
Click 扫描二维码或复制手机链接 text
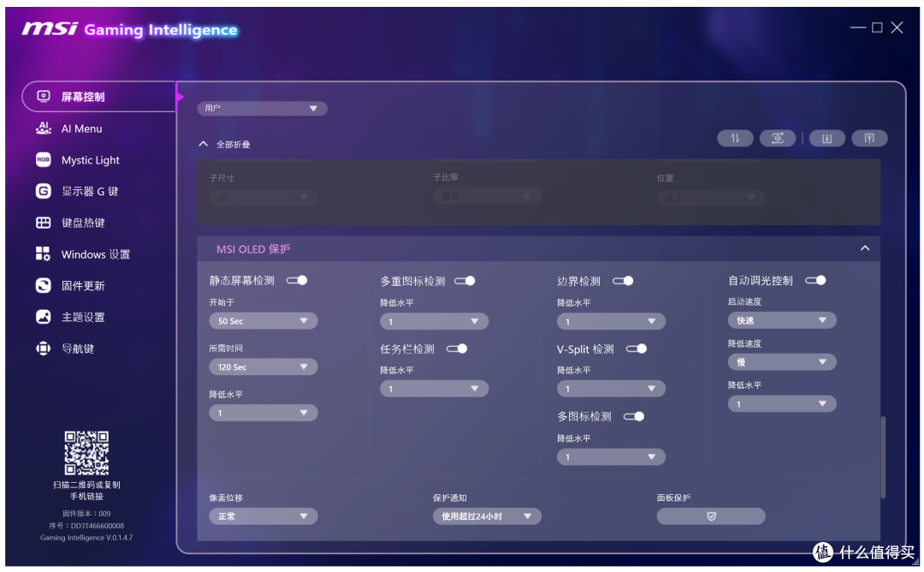86,491
